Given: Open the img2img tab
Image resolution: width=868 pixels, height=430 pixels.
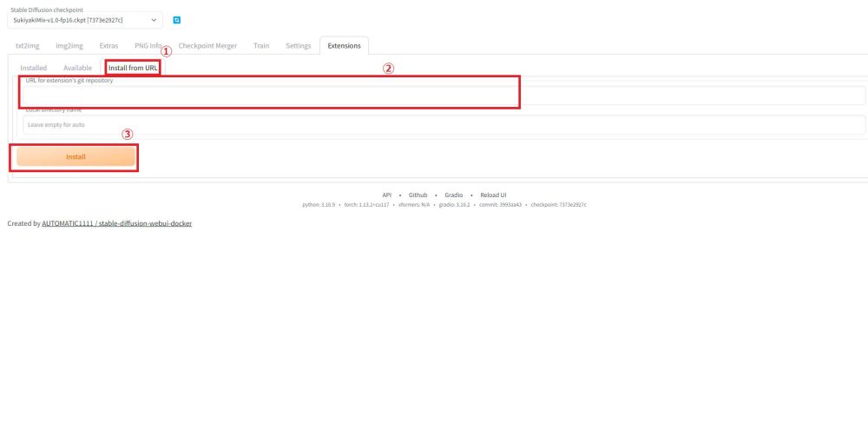Looking at the screenshot, I should tap(68, 46).
